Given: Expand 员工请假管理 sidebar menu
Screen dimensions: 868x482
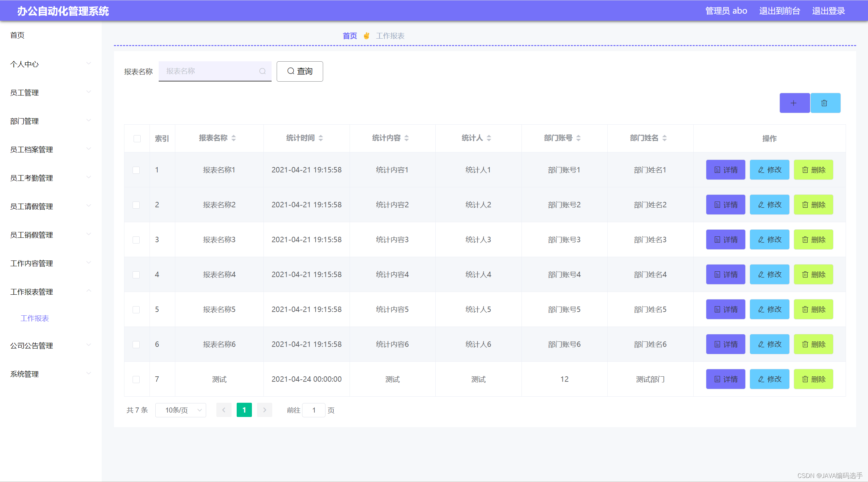Looking at the screenshot, I should tap(51, 206).
